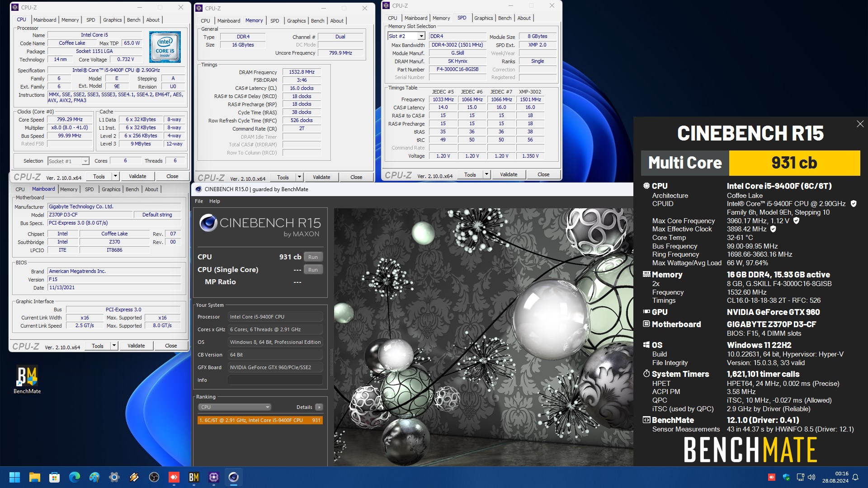This screenshot has height=488, width=868.
Task: Select the ranking row 6C/6T i5-9400F
Action: click(x=260, y=420)
